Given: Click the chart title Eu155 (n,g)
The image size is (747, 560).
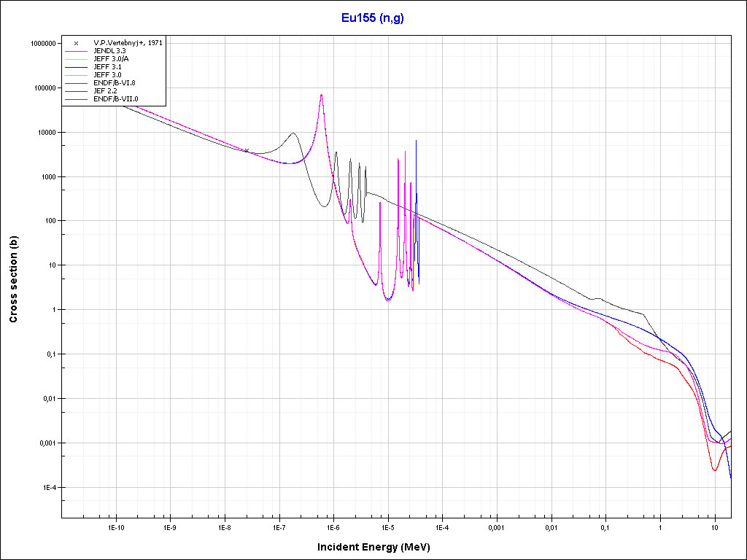Looking at the screenshot, I should tap(373, 17).
